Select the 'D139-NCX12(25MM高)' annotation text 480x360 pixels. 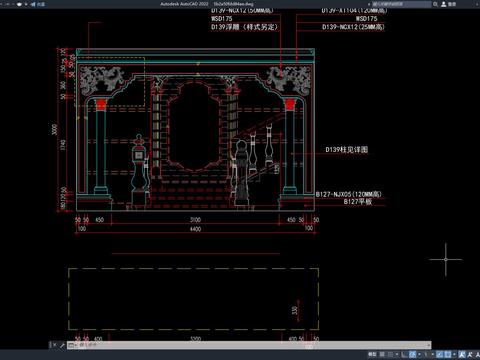(x=353, y=27)
